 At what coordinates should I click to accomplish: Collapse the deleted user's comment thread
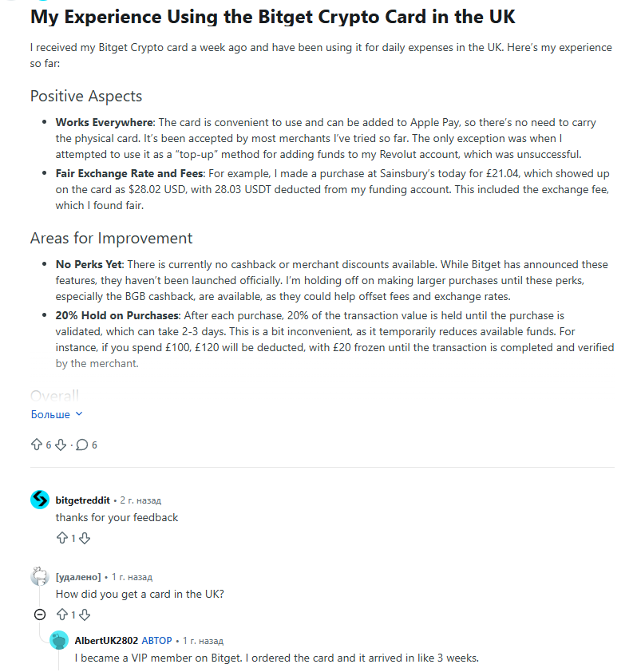pos(40,615)
